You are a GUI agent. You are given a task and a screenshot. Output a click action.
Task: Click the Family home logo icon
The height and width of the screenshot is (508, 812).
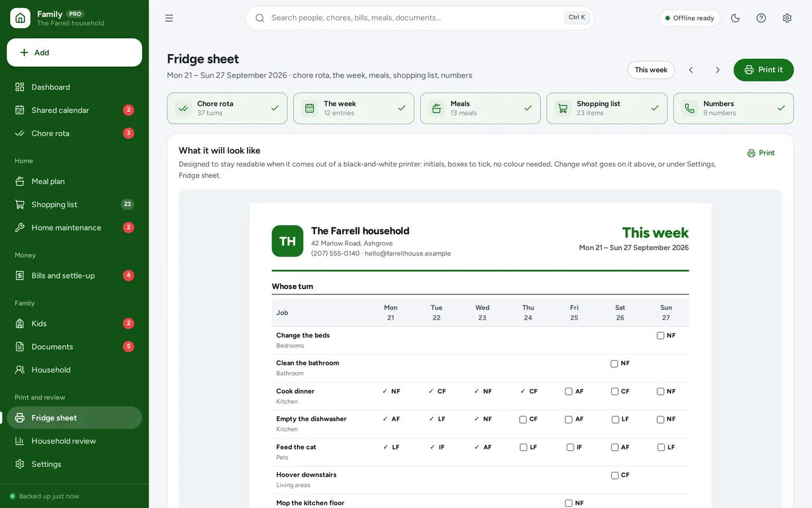20,18
